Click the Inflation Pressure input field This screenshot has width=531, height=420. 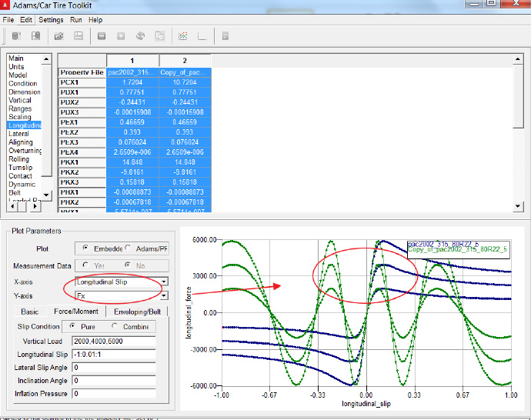coord(113,394)
